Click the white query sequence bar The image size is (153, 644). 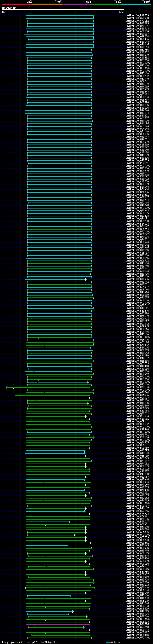pos(63,10)
